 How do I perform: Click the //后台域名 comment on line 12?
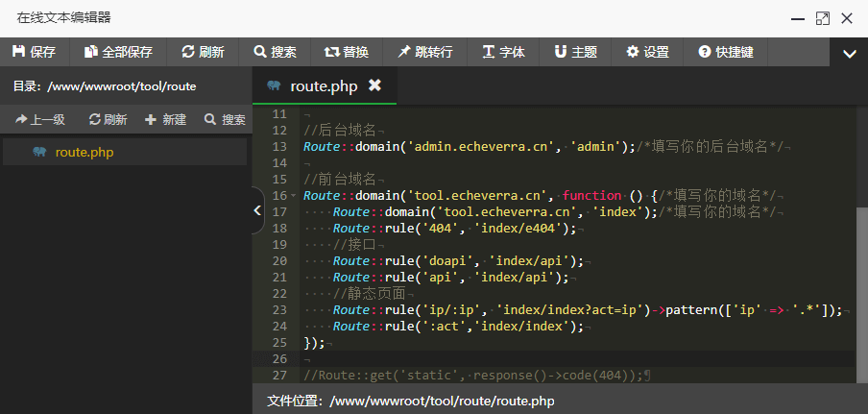(340, 131)
